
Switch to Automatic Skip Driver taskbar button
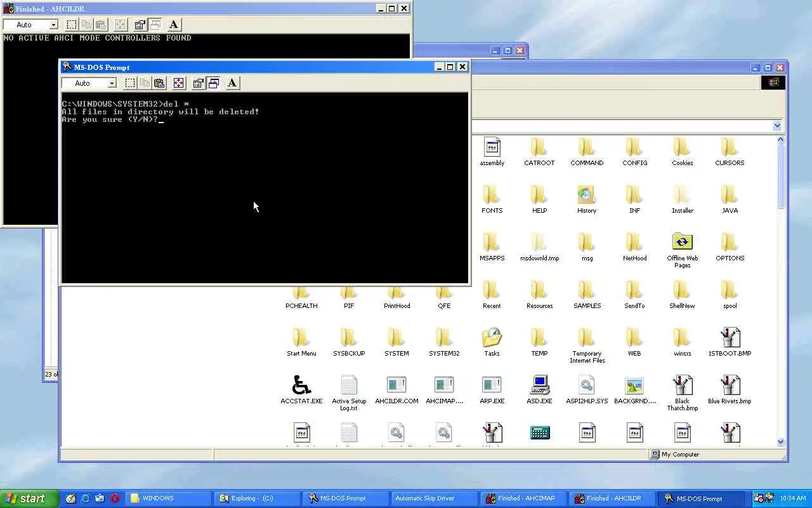pyautogui.click(x=435, y=498)
